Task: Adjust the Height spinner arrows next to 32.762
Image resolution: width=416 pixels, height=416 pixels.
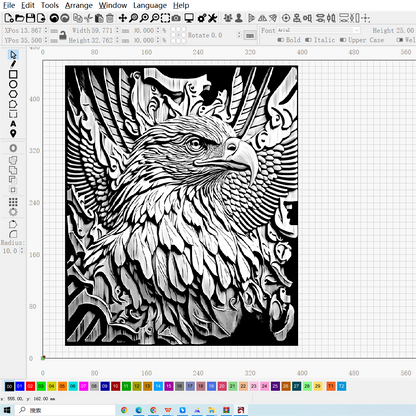Action: pos(117,40)
